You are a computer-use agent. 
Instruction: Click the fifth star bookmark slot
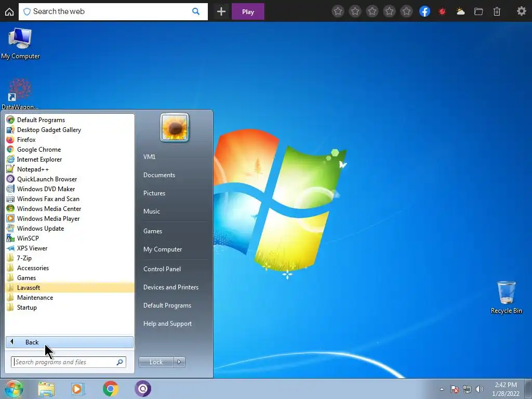point(406,11)
